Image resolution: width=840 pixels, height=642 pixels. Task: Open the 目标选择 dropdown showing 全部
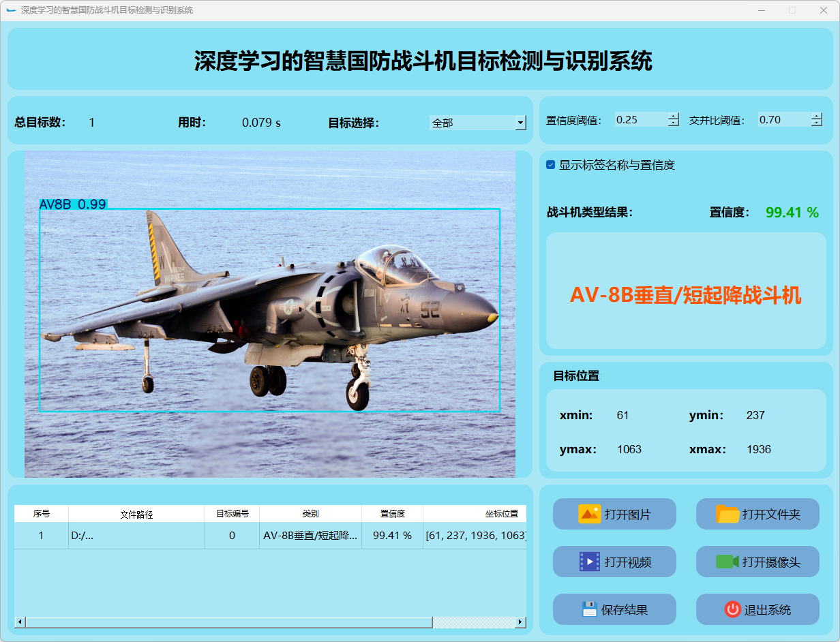point(520,123)
